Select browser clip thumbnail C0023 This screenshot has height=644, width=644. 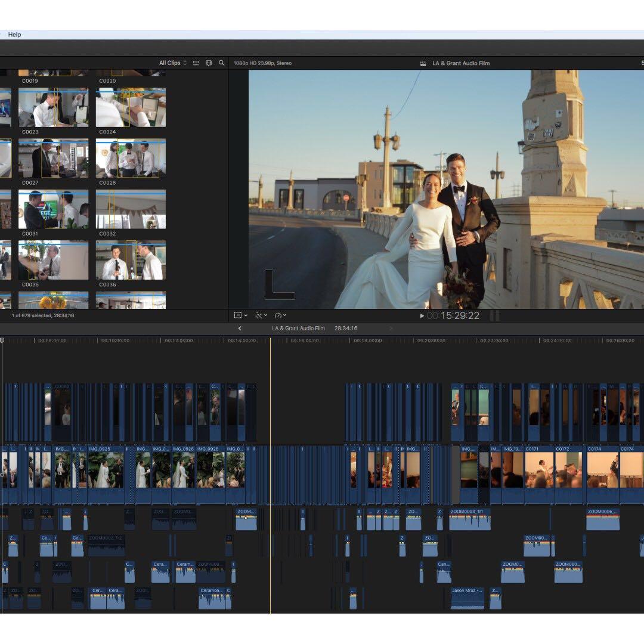54,107
